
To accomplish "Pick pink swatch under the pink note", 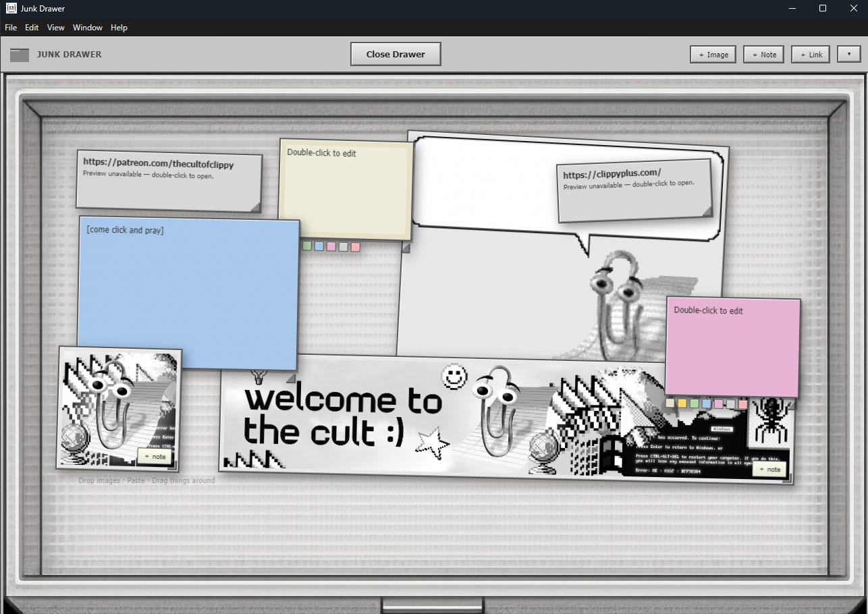I will click(x=719, y=403).
